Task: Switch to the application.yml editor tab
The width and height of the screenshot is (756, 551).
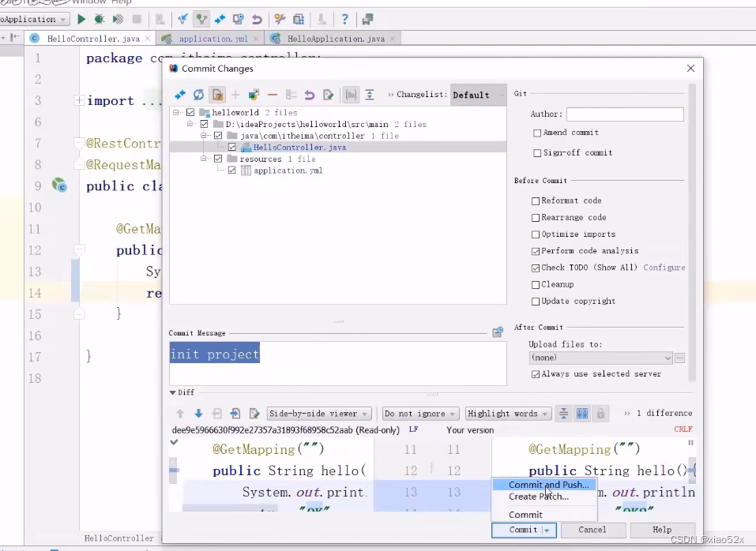Action: pyautogui.click(x=213, y=39)
